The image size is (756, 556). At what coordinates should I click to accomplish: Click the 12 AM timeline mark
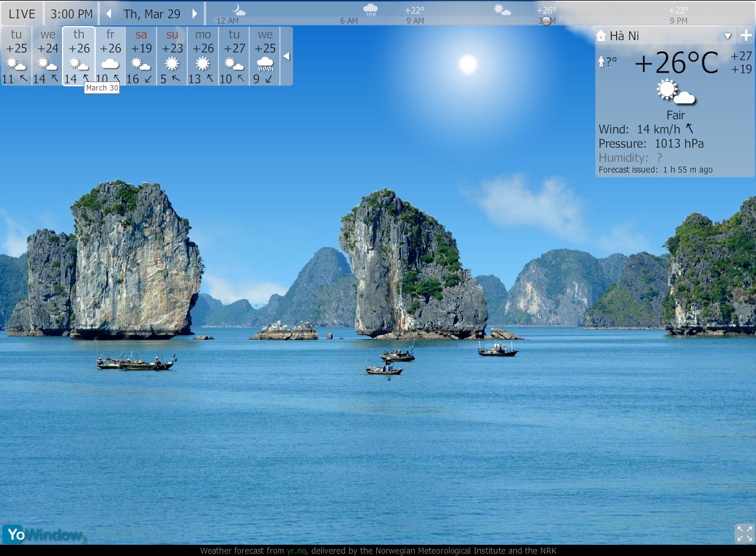[x=227, y=21]
